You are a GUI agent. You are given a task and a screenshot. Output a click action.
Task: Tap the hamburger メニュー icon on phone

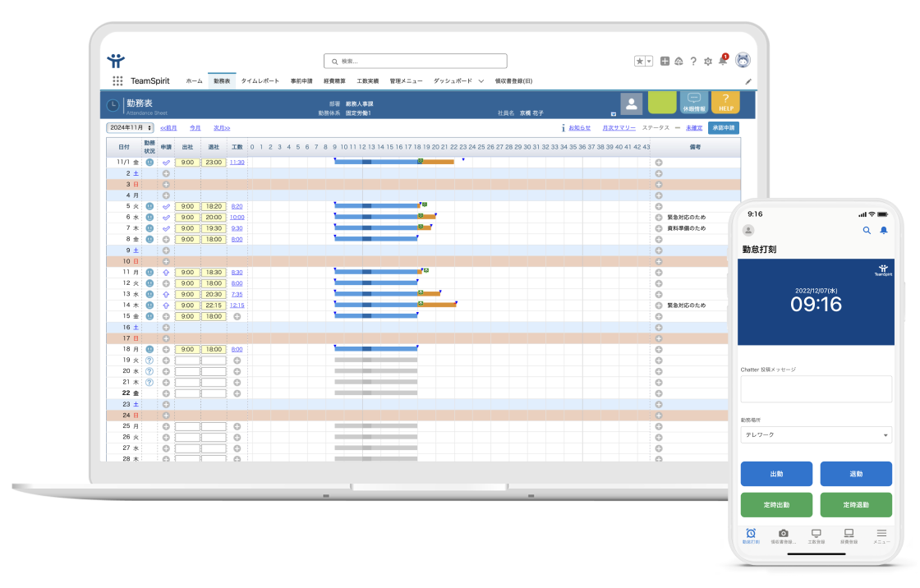click(x=881, y=534)
